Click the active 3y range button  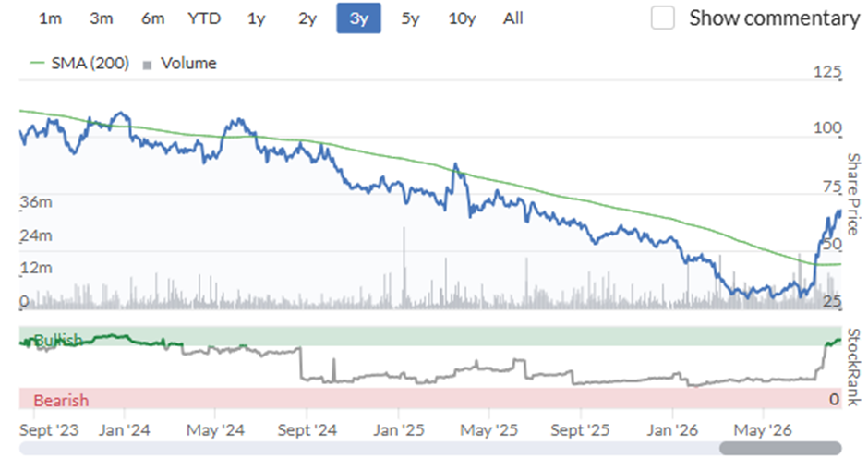358,18
